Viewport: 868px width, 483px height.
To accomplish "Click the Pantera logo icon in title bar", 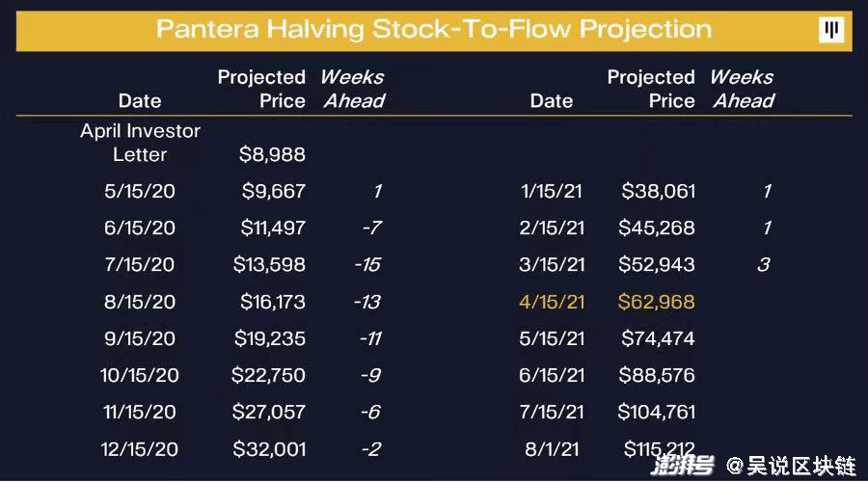I will click(x=831, y=30).
